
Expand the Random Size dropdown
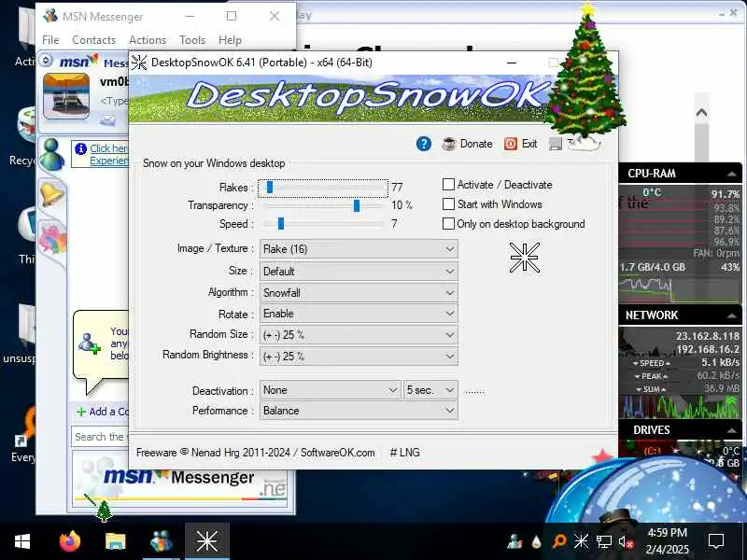pos(359,335)
